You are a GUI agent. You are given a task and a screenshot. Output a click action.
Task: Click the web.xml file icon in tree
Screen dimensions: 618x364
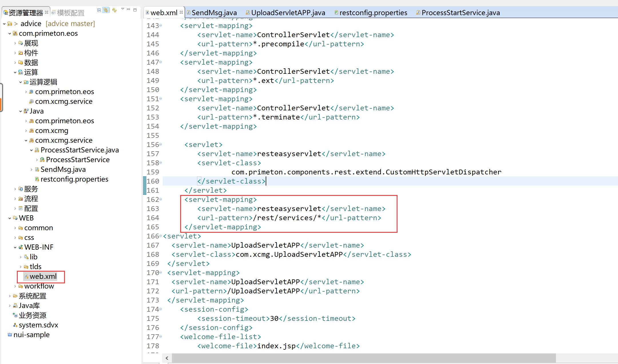tap(26, 277)
